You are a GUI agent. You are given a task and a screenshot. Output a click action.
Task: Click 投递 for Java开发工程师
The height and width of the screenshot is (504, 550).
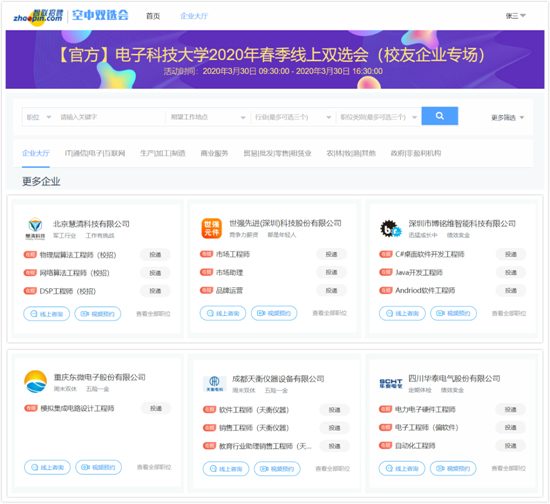tap(511, 273)
